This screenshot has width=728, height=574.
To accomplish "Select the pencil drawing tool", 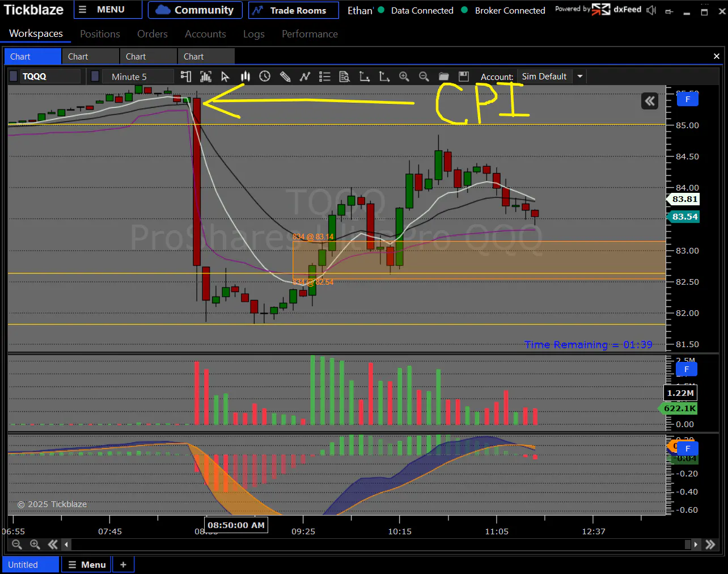I will point(285,76).
